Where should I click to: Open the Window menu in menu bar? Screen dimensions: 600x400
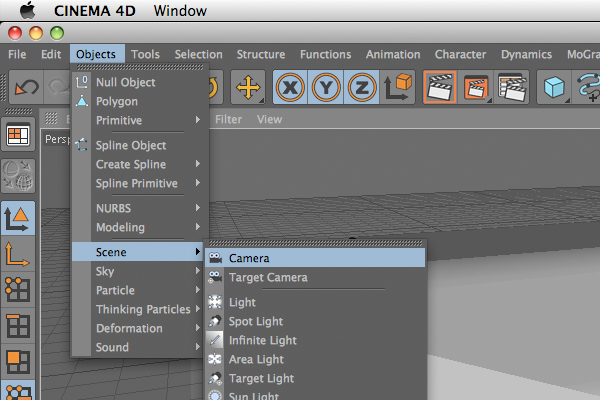tap(180, 11)
